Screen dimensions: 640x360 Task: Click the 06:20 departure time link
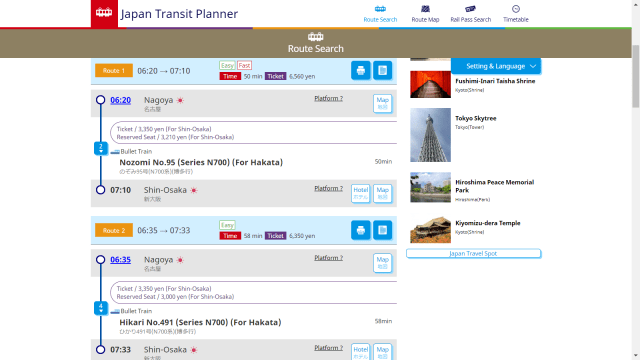click(x=120, y=100)
